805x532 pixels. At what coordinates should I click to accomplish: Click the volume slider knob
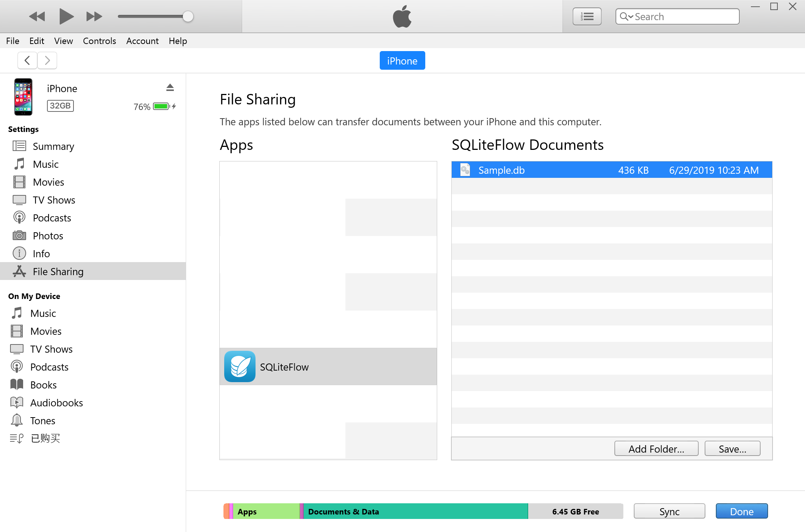tap(188, 16)
